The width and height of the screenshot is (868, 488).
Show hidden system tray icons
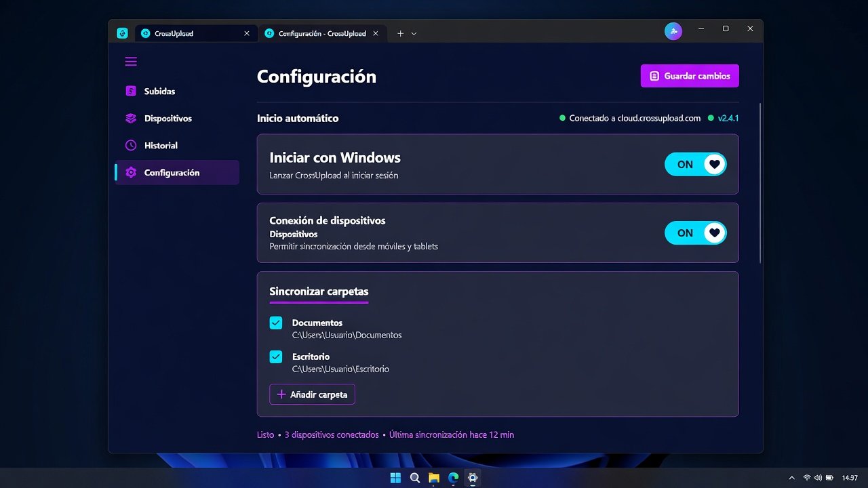tap(791, 478)
